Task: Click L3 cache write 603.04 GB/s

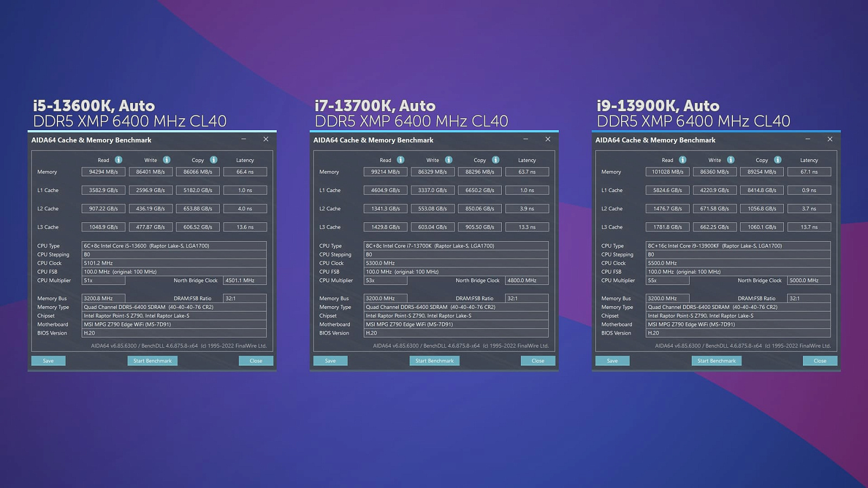Action: point(433,227)
